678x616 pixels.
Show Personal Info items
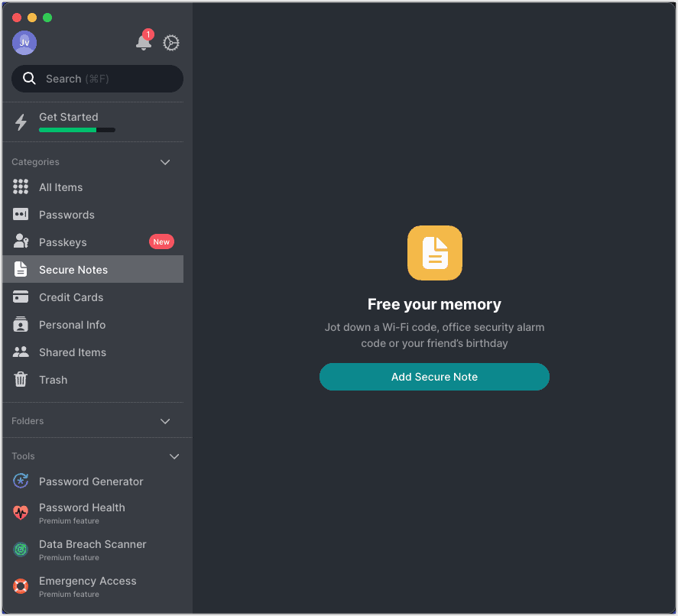point(93,325)
